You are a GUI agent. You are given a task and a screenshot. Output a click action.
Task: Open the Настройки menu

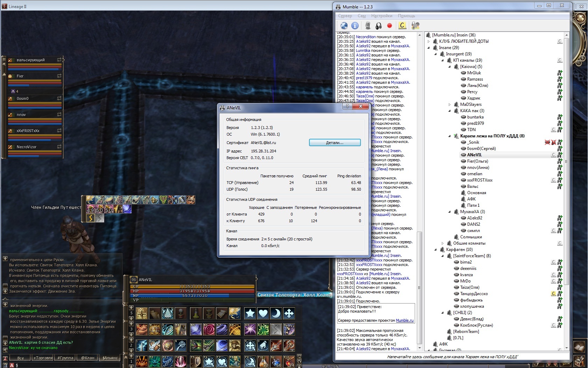(x=381, y=16)
